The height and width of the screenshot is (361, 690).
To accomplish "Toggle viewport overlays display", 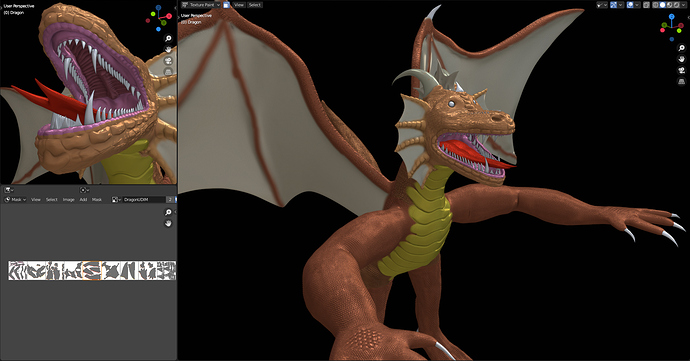I will (630, 5).
